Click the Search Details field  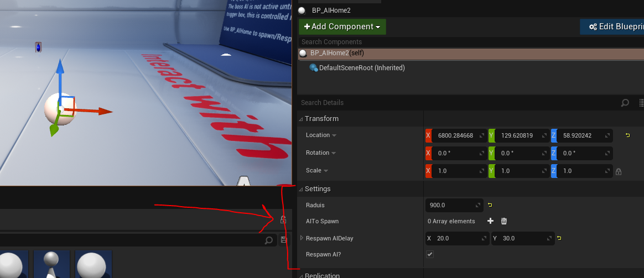(x=458, y=102)
